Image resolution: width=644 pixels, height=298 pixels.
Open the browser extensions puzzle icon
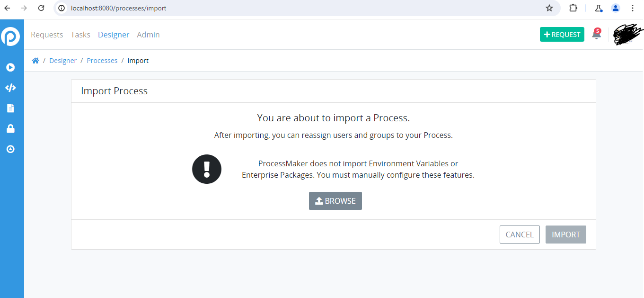(x=573, y=8)
